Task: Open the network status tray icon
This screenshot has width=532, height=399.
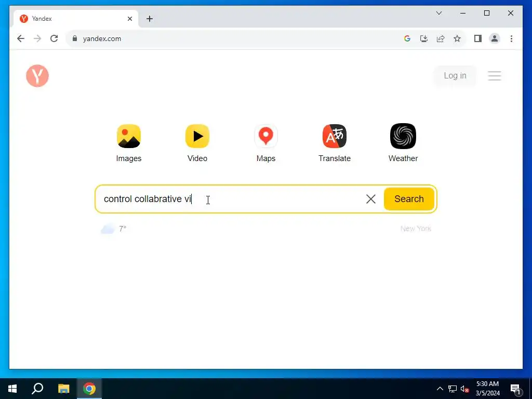Action: pyautogui.click(x=453, y=389)
